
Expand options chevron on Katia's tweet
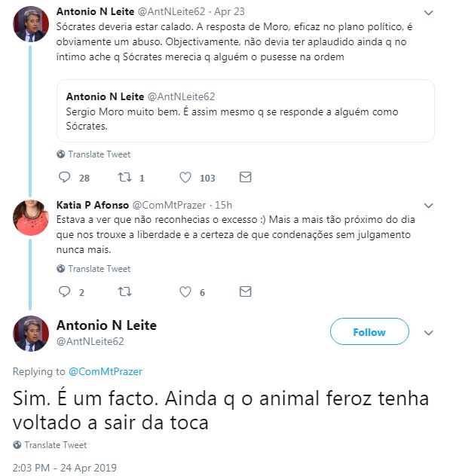tap(429, 205)
